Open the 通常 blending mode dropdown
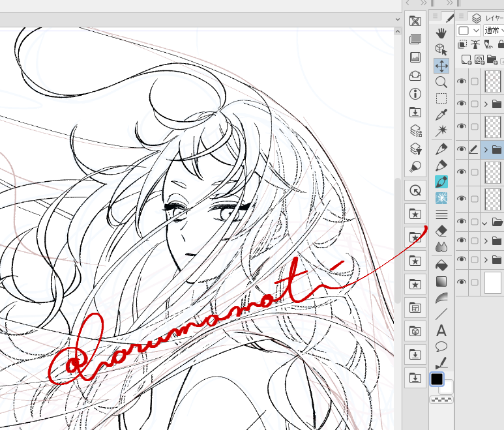Screen dimensions: 504x430 click(494, 31)
